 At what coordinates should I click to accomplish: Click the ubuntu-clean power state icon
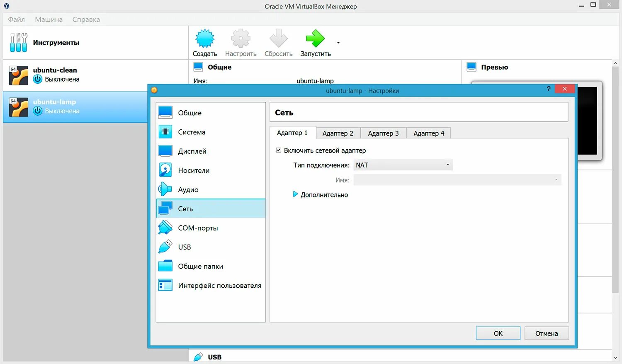(38, 79)
